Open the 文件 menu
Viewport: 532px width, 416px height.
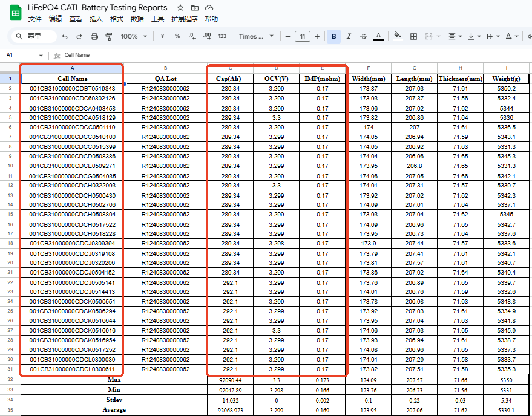[35, 19]
